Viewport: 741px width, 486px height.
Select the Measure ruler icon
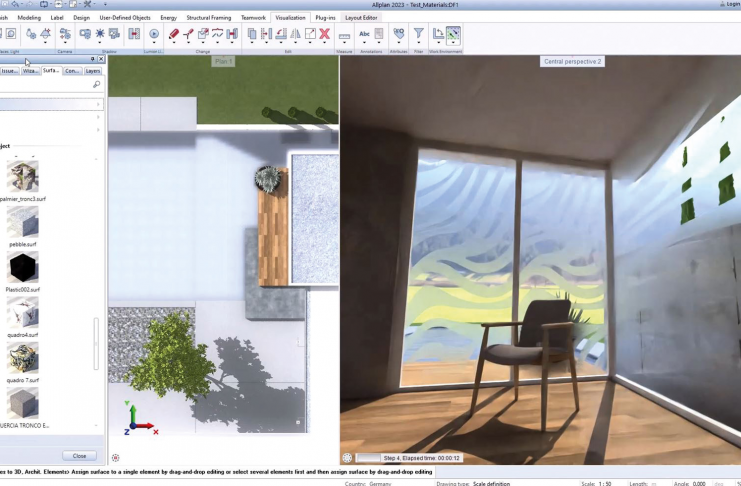(x=345, y=35)
